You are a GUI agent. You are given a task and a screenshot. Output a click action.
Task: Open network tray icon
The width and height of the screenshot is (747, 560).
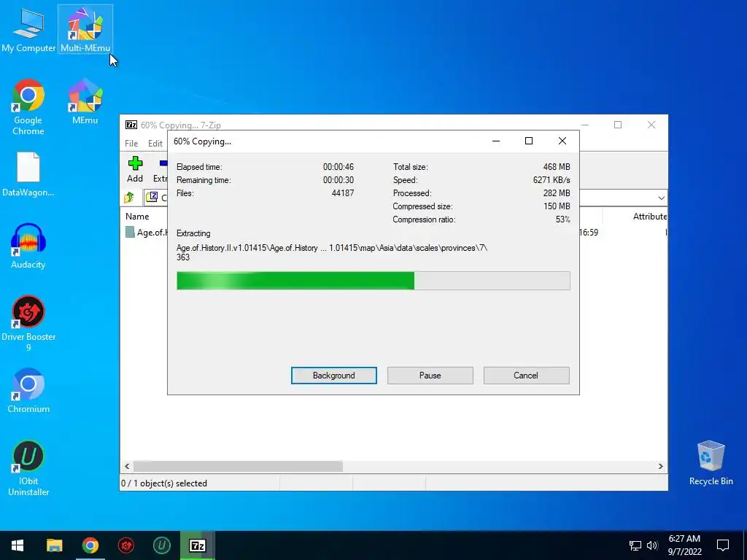635,545
